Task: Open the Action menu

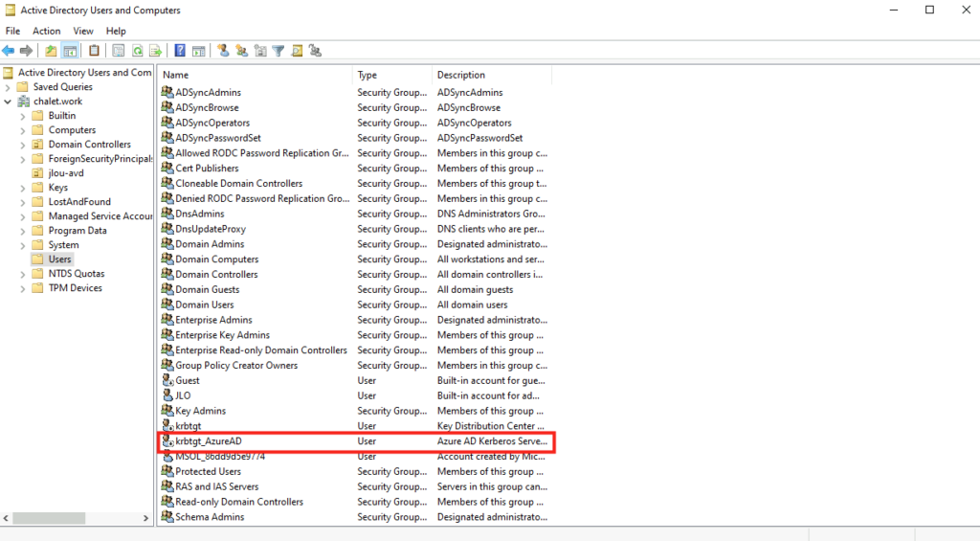Action: click(46, 32)
